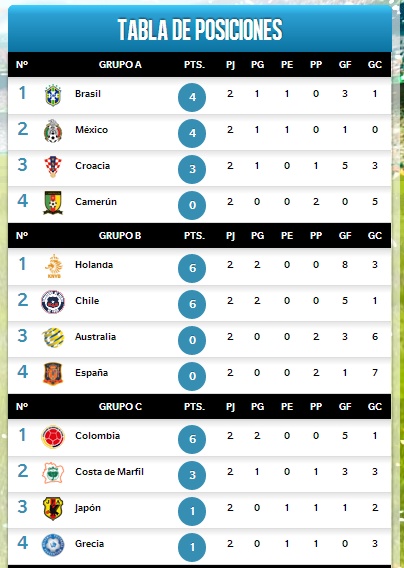Open the Brasil team name link
The image size is (404, 568).
pos(88,93)
